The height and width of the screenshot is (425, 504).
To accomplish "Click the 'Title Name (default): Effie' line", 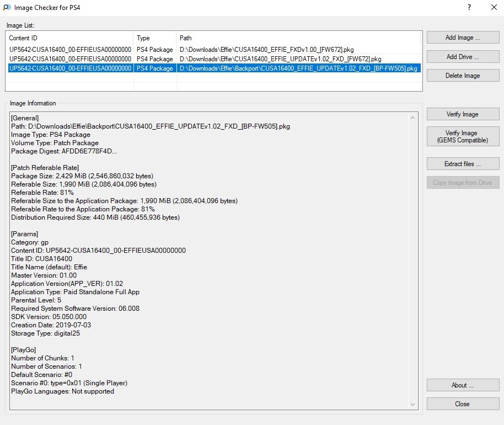I will (x=49, y=267).
